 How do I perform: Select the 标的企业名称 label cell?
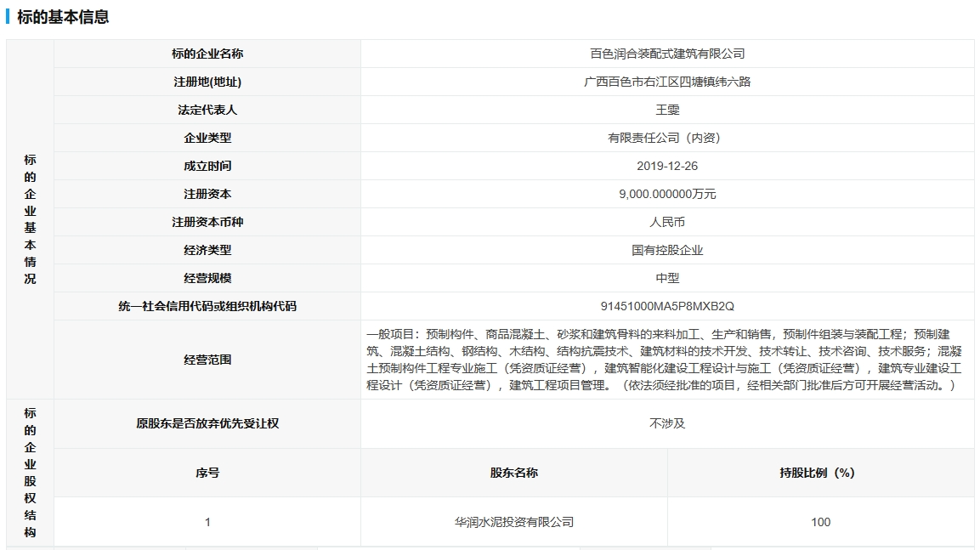click(x=207, y=54)
